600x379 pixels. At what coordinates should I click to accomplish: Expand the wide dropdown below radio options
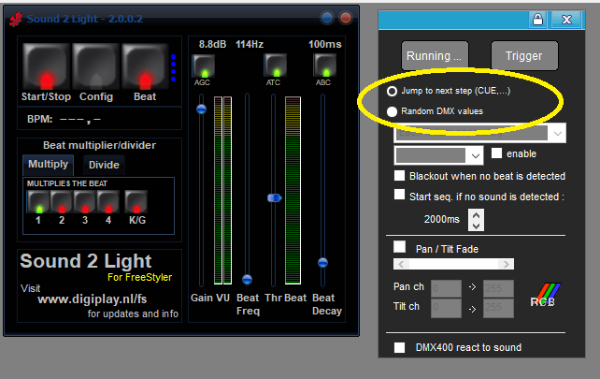[480, 133]
